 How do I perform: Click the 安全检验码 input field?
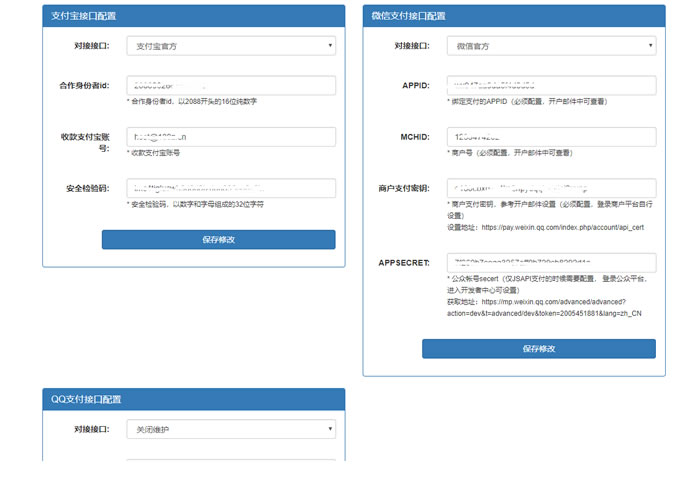point(231,188)
